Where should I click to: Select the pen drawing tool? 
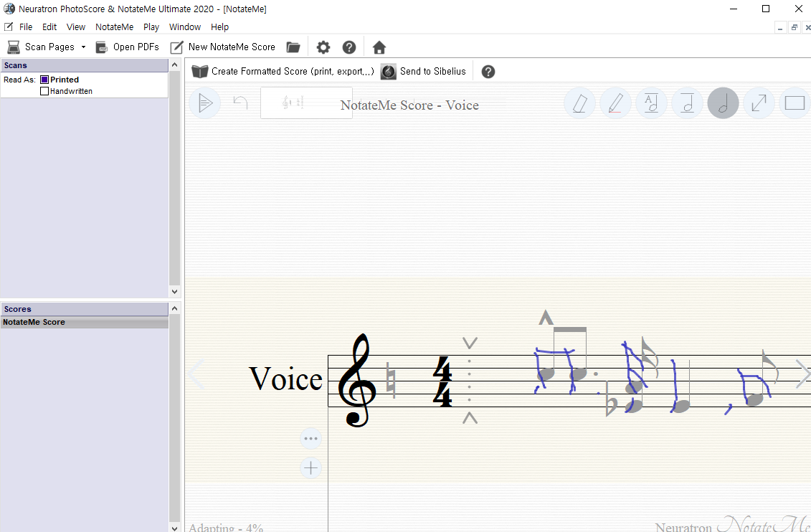pos(615,103)
